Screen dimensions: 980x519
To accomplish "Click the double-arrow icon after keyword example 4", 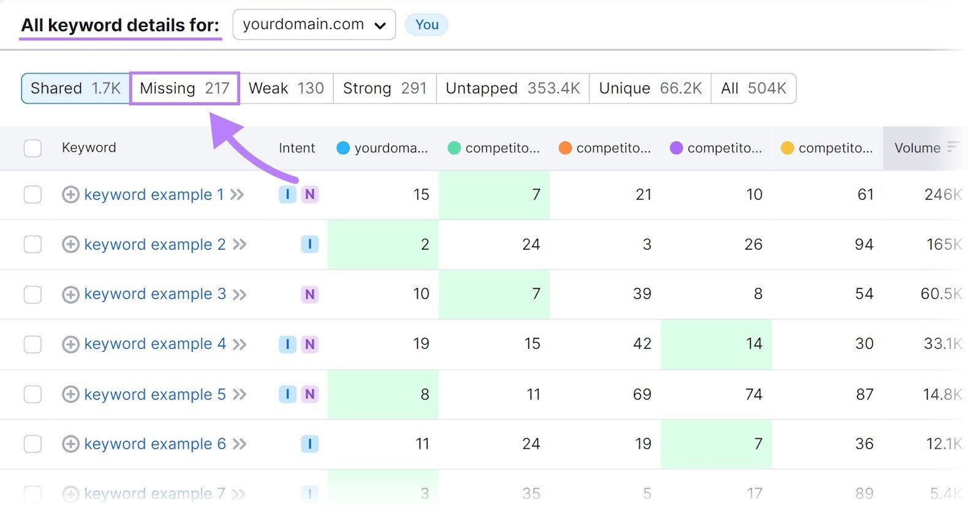I will tap(239, 345).
